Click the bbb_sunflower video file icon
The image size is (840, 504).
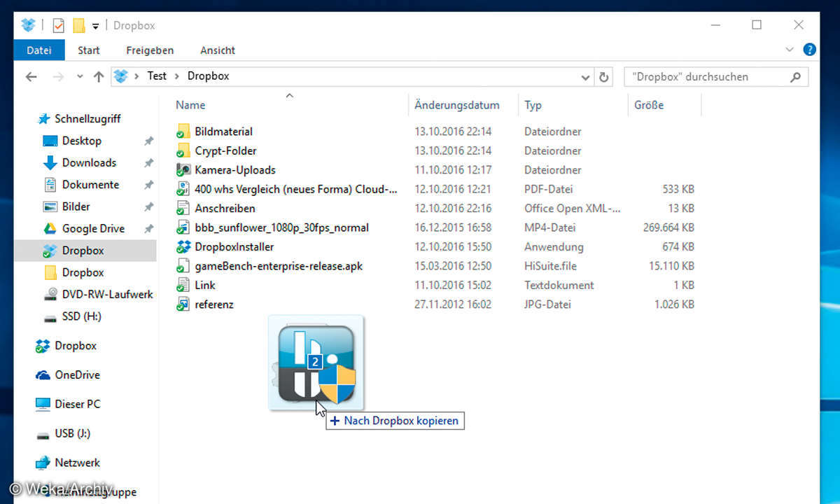[x=183, y=227]
